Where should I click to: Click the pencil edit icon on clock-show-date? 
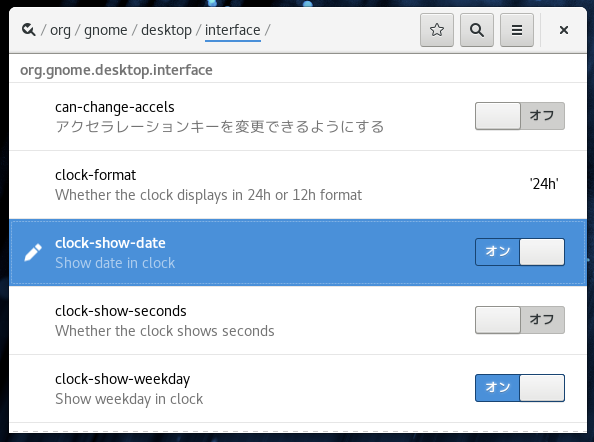pyautogui.click(x=33, y=253)
